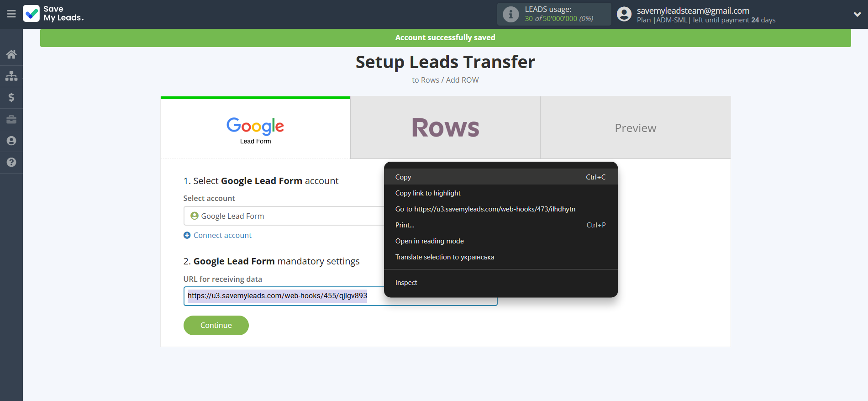Choose Copy in the context menu

click(x=500, y=177)
